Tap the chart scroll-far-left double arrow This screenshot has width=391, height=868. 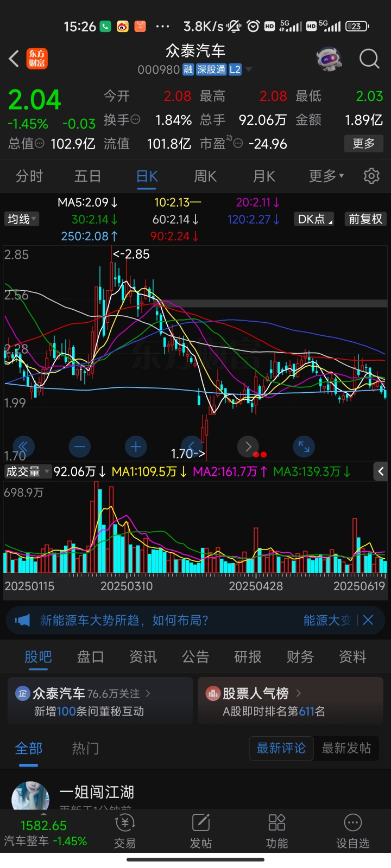(x=23, y=447)
